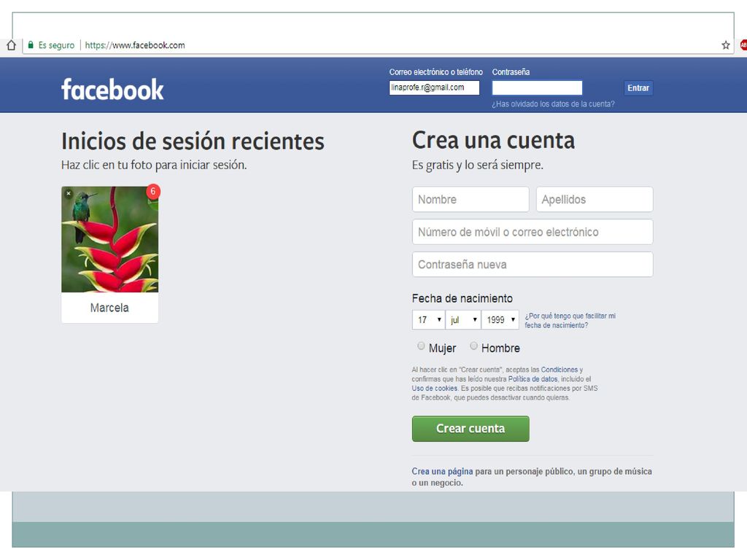Image resolution: width=747 pixels, height=560 pixels.
Task: Click the Crea una cuenta heading
Action: pyautogui.click(x=493, y=140)
